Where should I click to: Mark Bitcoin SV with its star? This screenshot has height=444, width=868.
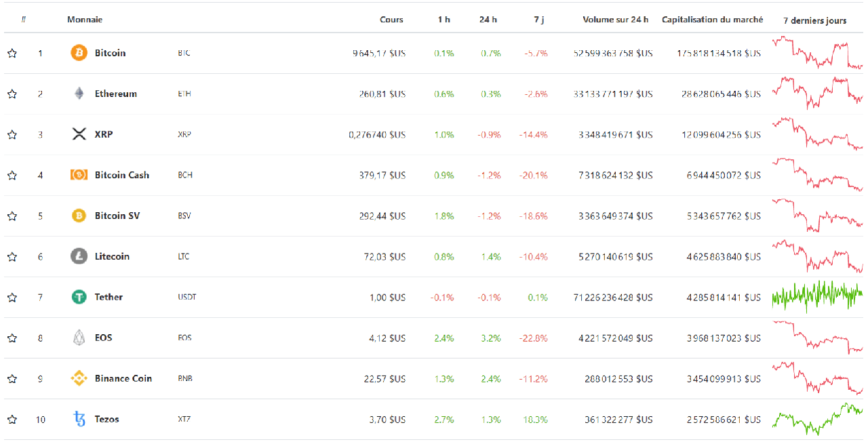coord(12,216)
